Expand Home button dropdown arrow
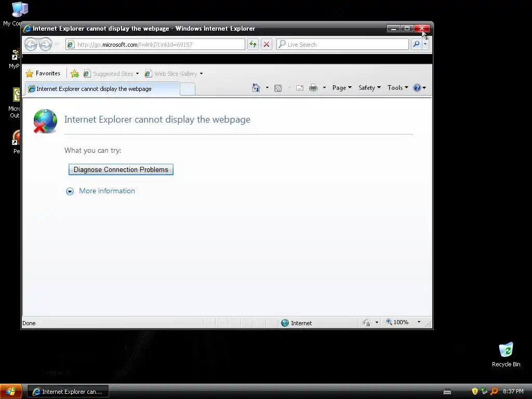 [x=268, y=88]
